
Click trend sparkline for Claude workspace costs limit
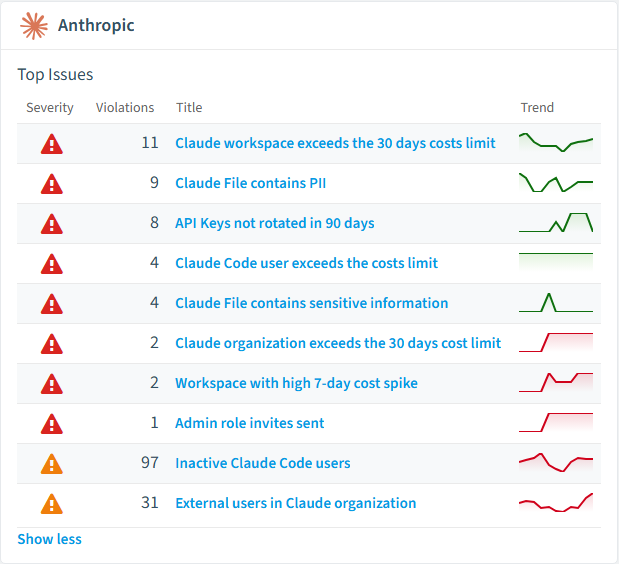556,143
